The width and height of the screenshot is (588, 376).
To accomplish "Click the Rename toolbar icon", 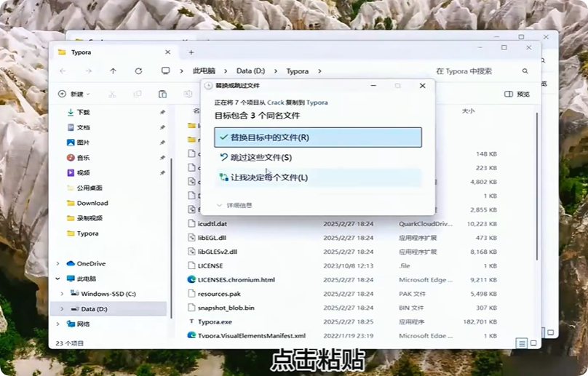I will tap(188, 94).
